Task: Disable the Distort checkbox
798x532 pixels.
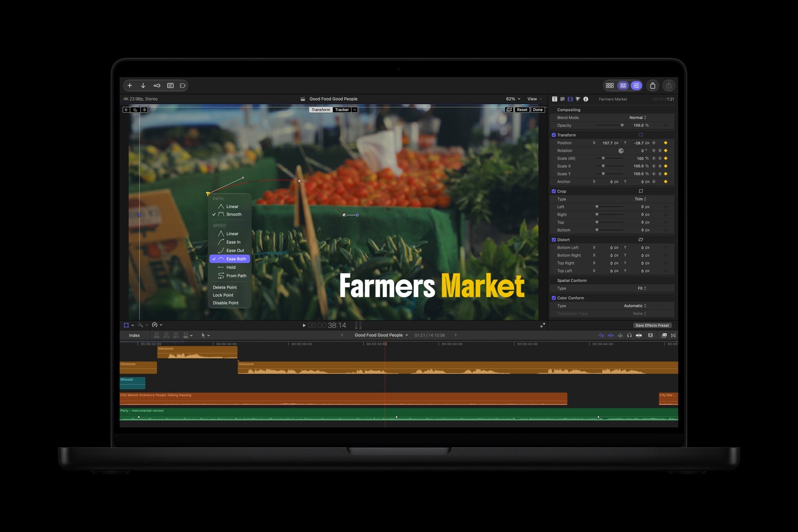Action: pyautogui.click(x=554, y=240)
